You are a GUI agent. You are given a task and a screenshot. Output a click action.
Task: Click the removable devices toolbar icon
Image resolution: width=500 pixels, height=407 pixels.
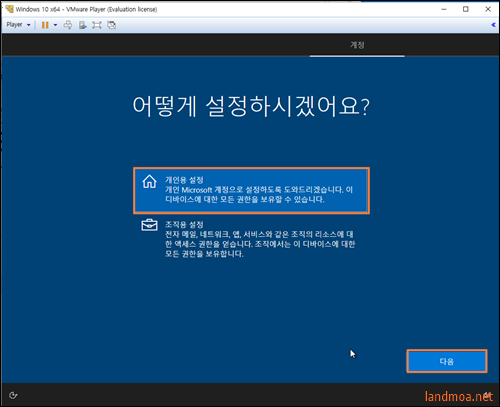(x=82, y=25)
